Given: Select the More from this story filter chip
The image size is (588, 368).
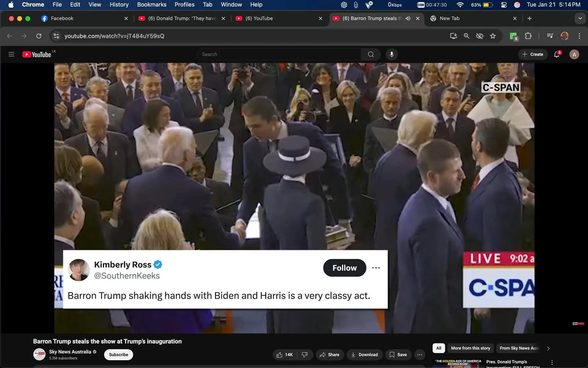Looking at the screenshot, I should (x=470, y=348).
